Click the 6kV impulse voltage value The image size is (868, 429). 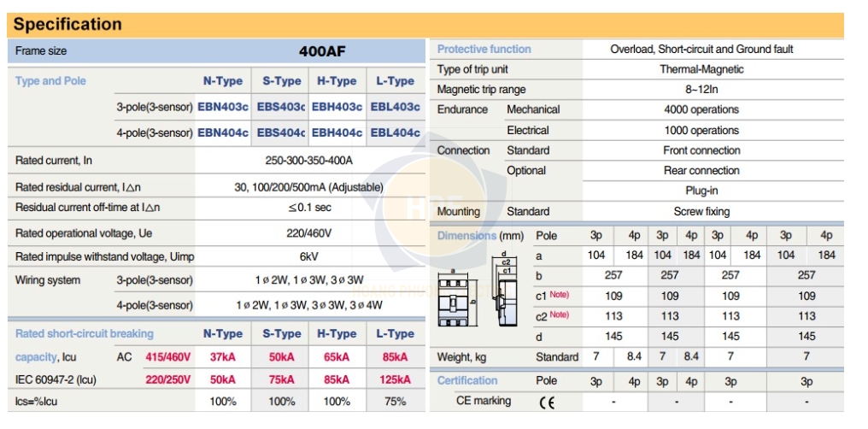pos(309,257)
